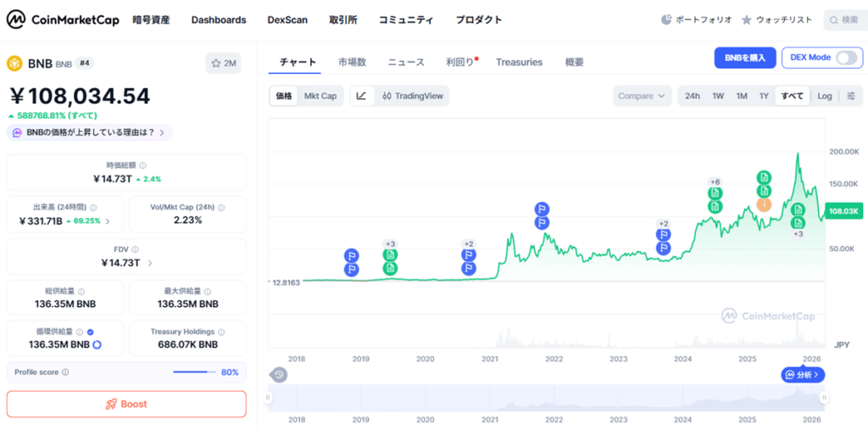
Task: Switch to the ニュース tab
Action: pos(406,62)
